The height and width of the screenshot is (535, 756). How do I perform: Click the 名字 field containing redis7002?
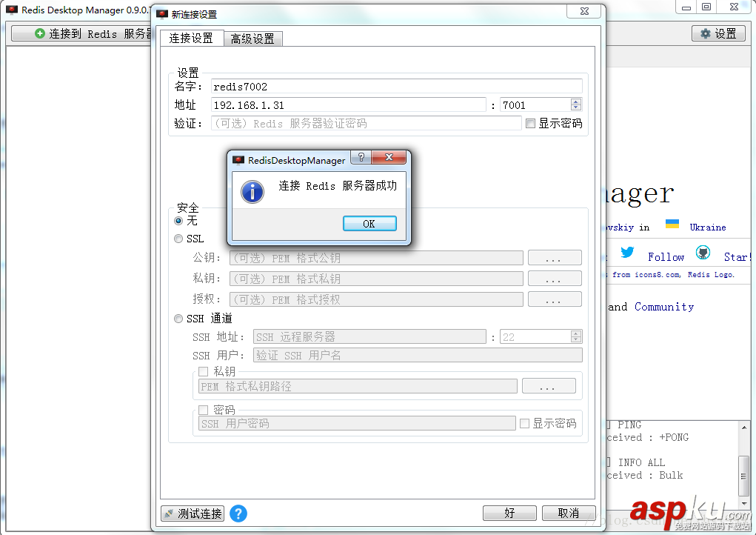coord(396,87)
